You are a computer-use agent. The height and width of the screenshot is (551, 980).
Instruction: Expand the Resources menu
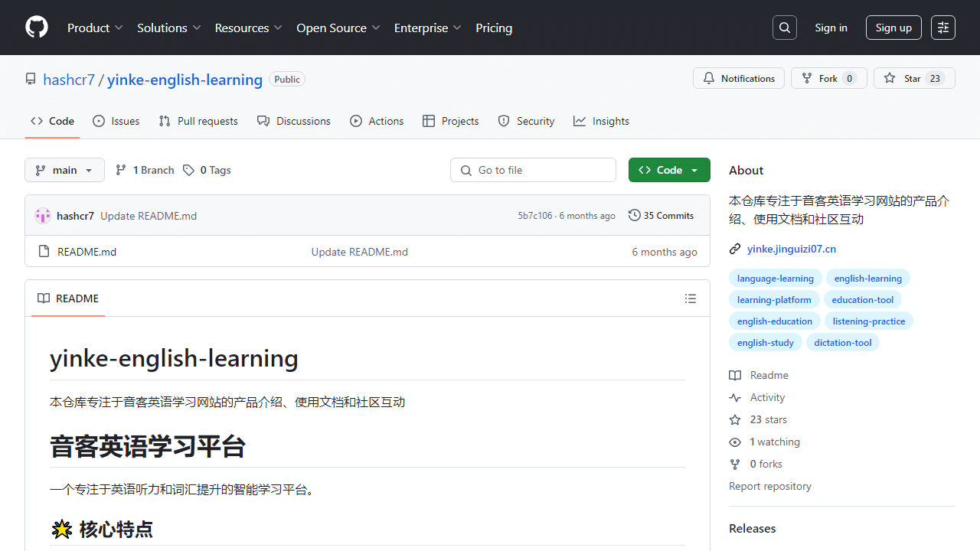pyautogui.click(x=249, y=28)
